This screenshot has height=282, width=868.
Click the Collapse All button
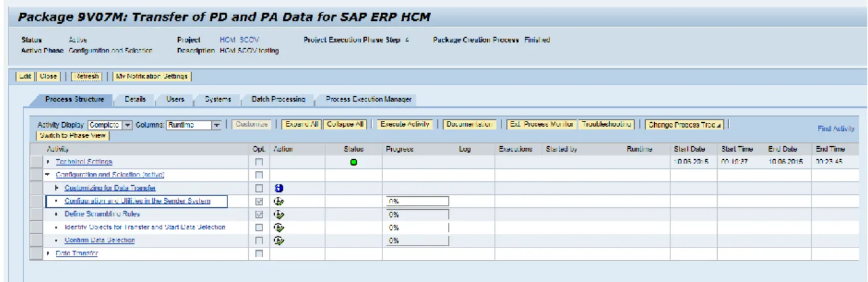(345, 125)
